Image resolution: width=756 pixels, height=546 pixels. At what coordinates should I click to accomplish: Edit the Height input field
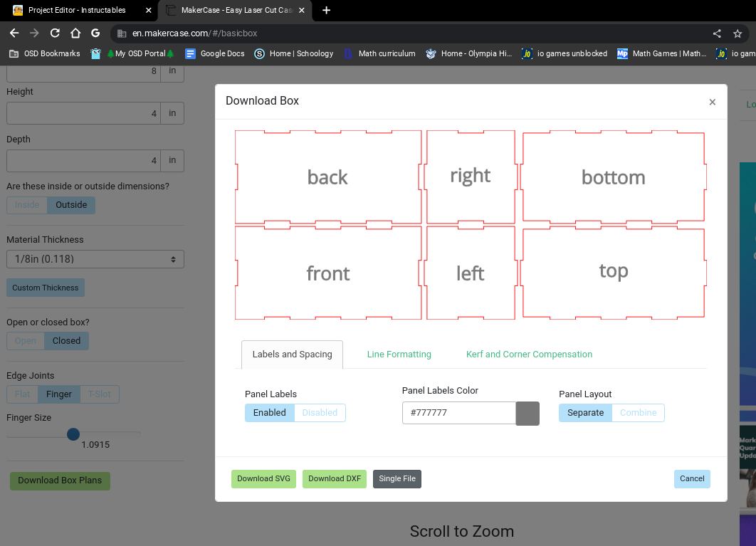[x=82, y=112]
